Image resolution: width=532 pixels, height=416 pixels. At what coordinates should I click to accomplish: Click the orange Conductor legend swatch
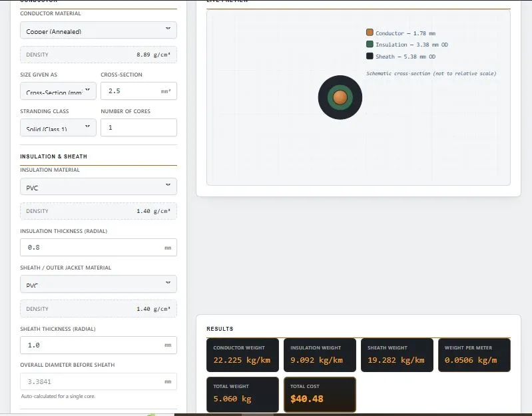[370, 33]
